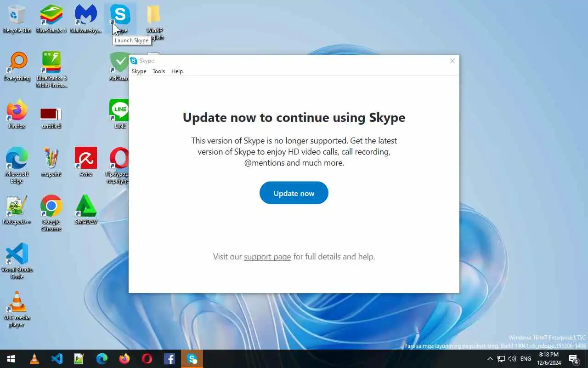This screenshot has height=368, width=588.
Task: Select the Notepad++ desktop icon
Action: pyautogui.click(x=17, y=210)
